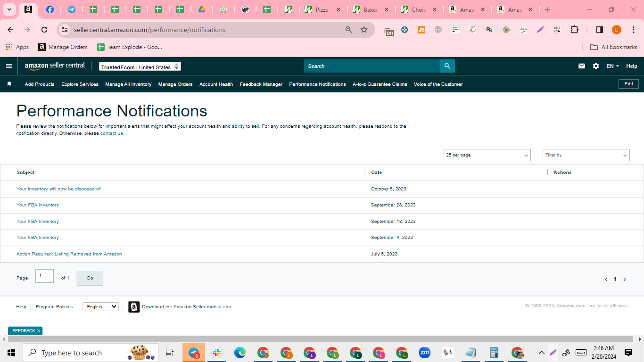
Task: Click Help in the top header
Action: click(x=632, y=66)
